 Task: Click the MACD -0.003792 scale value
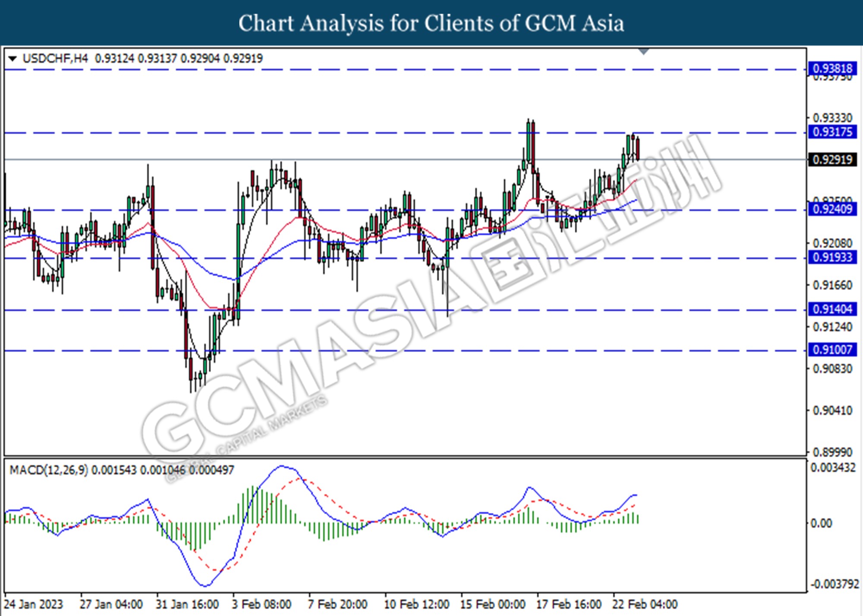(x=835, y=584)
